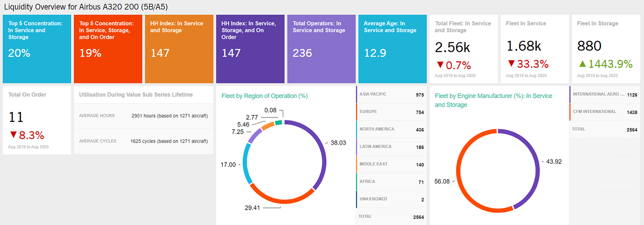The image size is (644, 225).
Task: Select the light purple 7.25 donut segment
Action: 254,136
